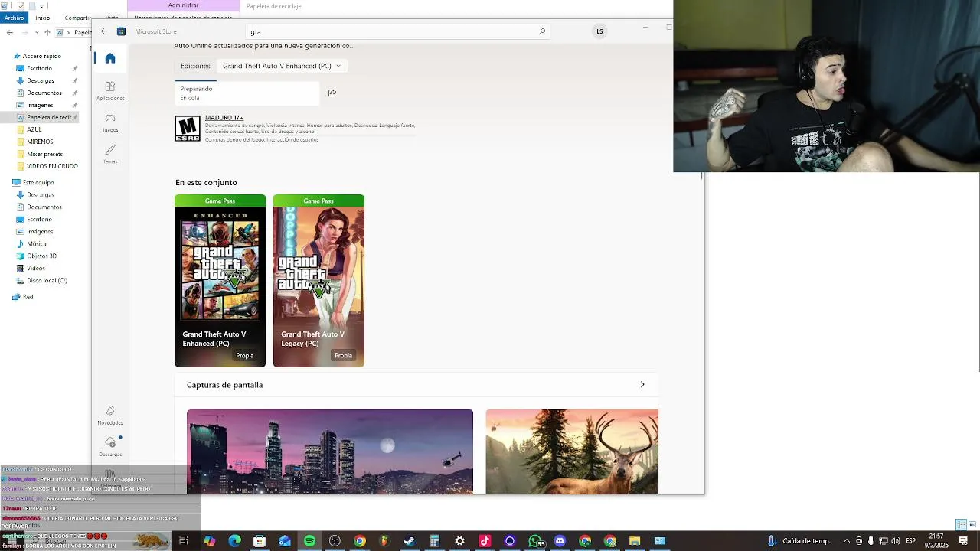Open the notification center icon
The width and height of the screenshot is (980, 551).
click(963, 541)
